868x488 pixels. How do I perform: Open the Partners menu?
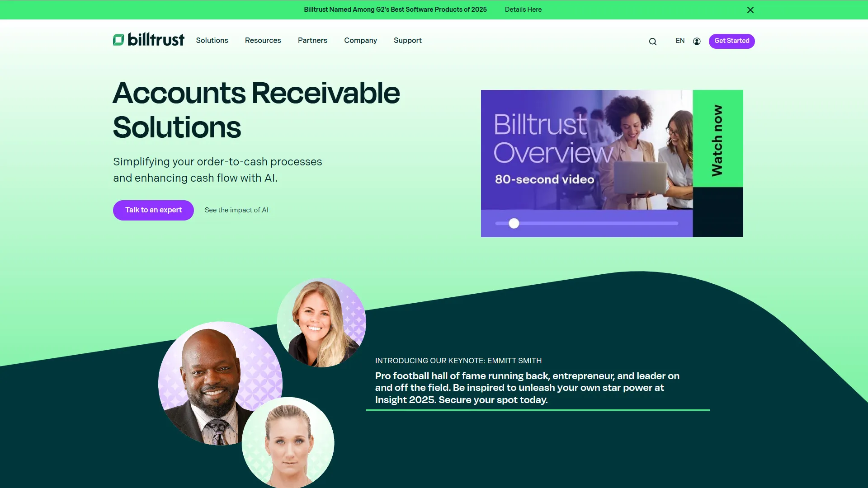(312, 41)
